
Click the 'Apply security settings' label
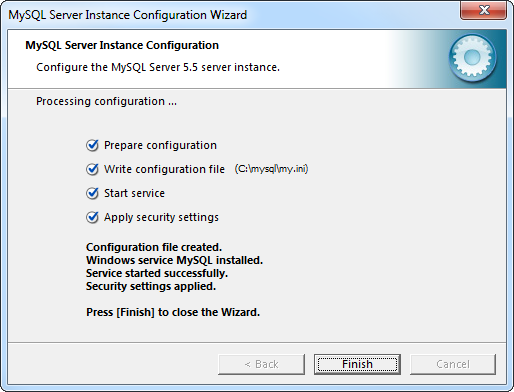(161, 217)
